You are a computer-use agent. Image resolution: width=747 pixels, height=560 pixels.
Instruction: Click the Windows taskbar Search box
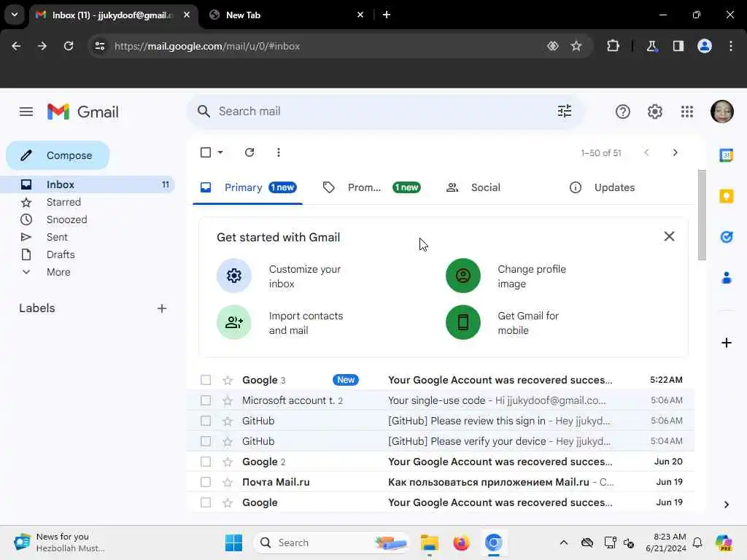coord(332,542)
